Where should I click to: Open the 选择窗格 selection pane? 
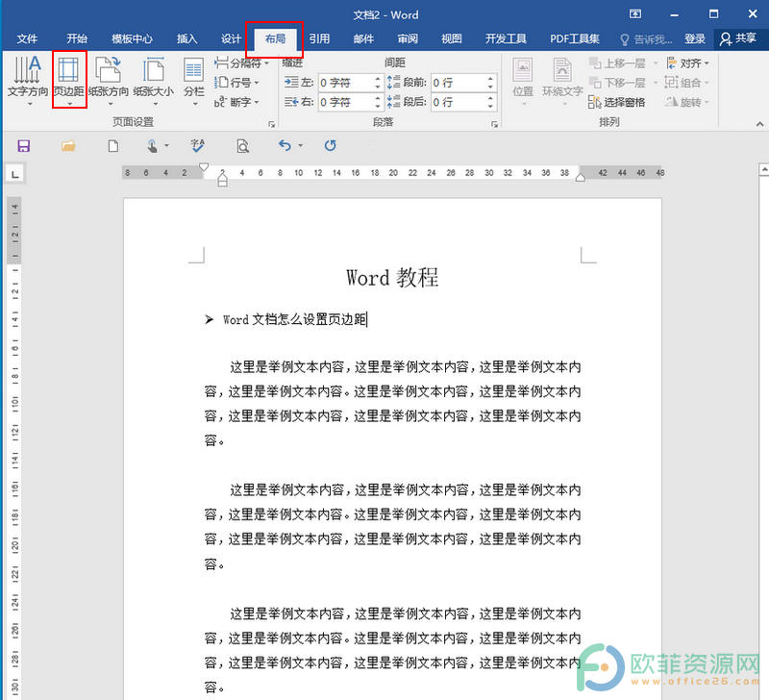617,102
